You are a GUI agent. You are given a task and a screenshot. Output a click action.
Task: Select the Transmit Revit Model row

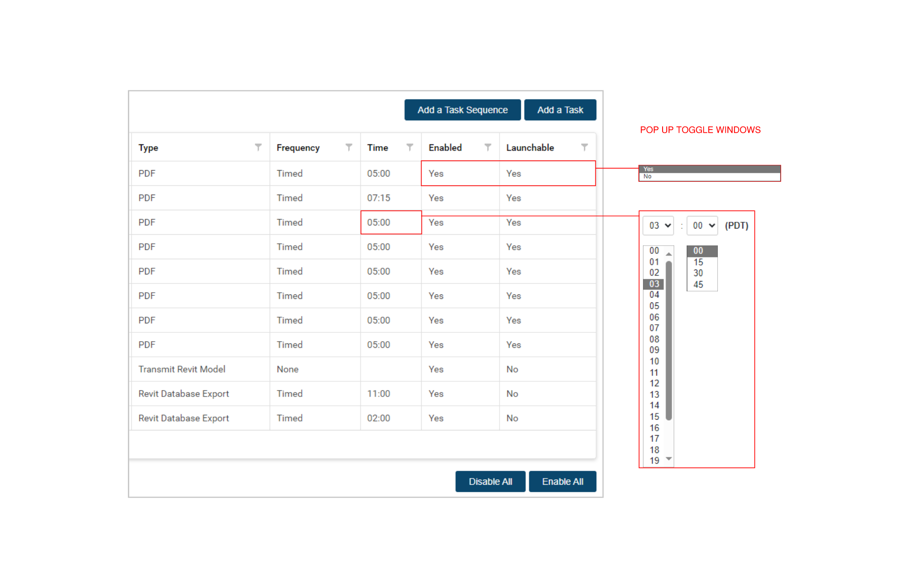tap(182, 369)
